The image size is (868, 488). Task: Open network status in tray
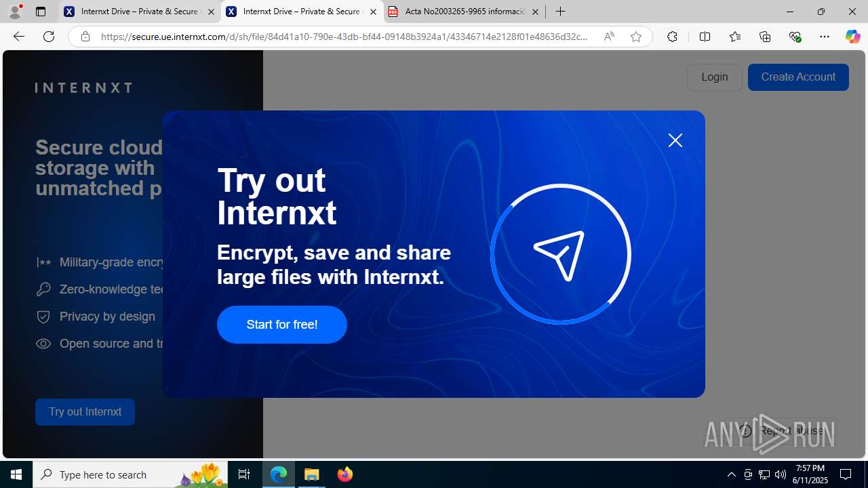tap(764, 474)
